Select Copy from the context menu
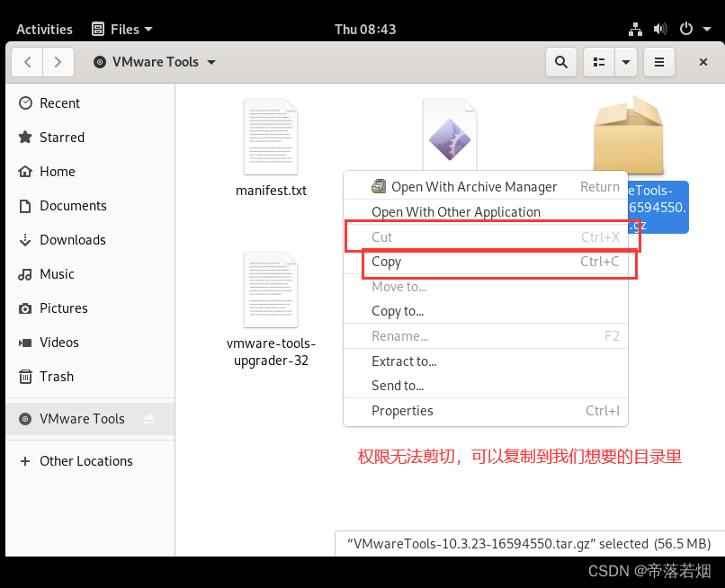Screen dimensions: 725x588 [387, 262]
